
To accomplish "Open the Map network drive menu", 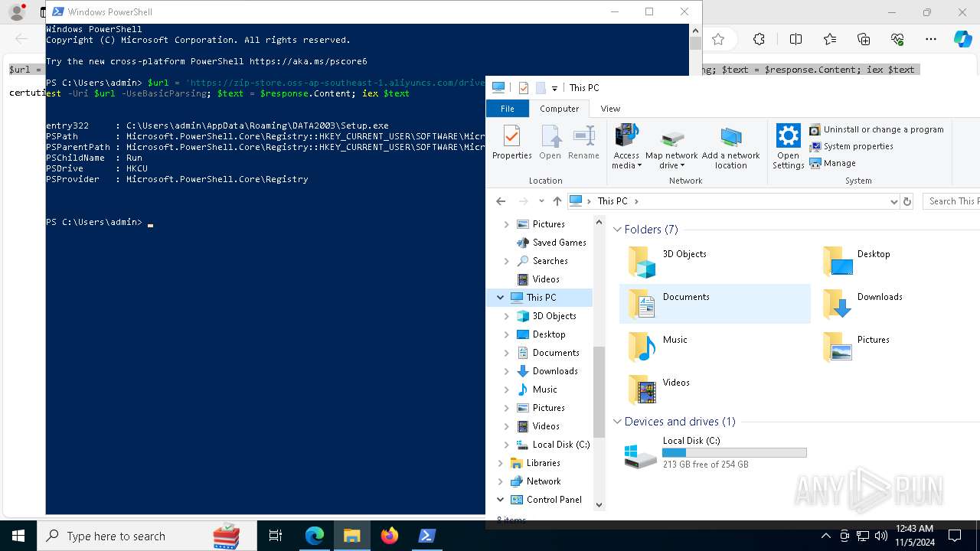I will tap(671, 147).
